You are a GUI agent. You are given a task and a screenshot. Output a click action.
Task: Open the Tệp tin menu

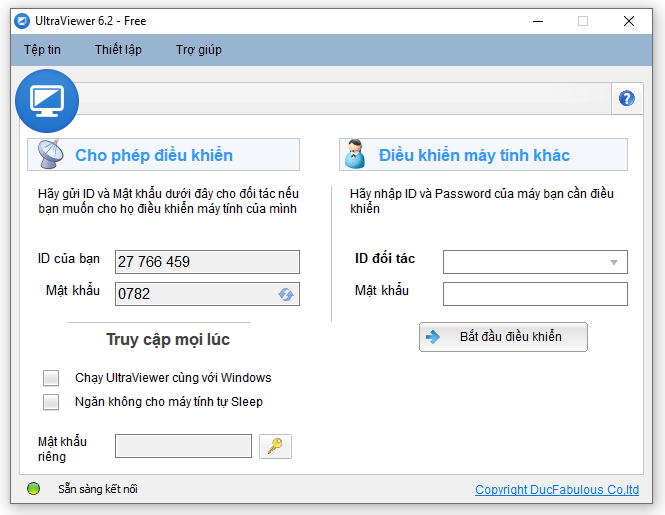[42, 50]
